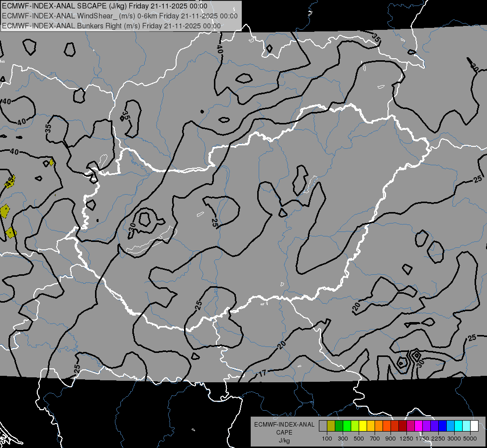Select the white legend swatch above 5000
Screen dimensions: 487x448
point(474,426)
